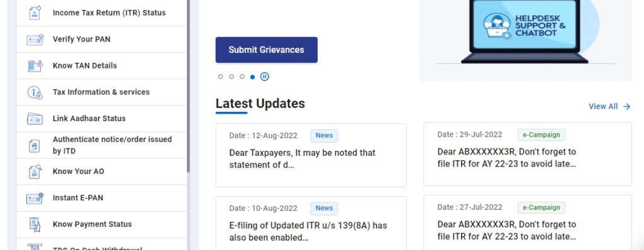
Task: Click the Income Tax Return Status icon
Action: coord(35,13)
